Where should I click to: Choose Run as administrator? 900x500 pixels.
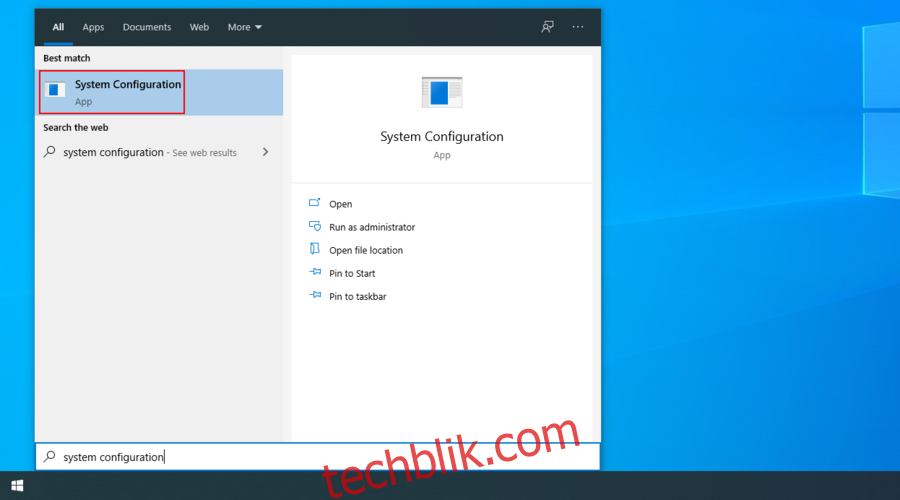[x=372, y=227]
